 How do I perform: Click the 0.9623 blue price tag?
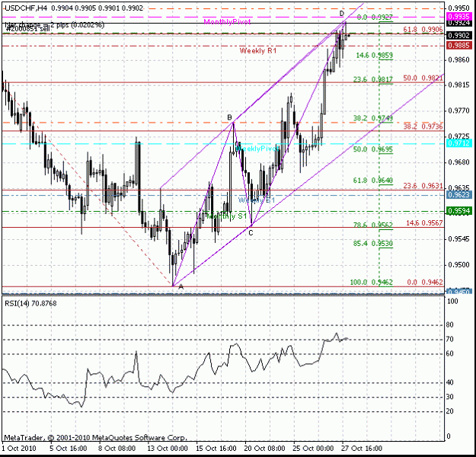459,195
